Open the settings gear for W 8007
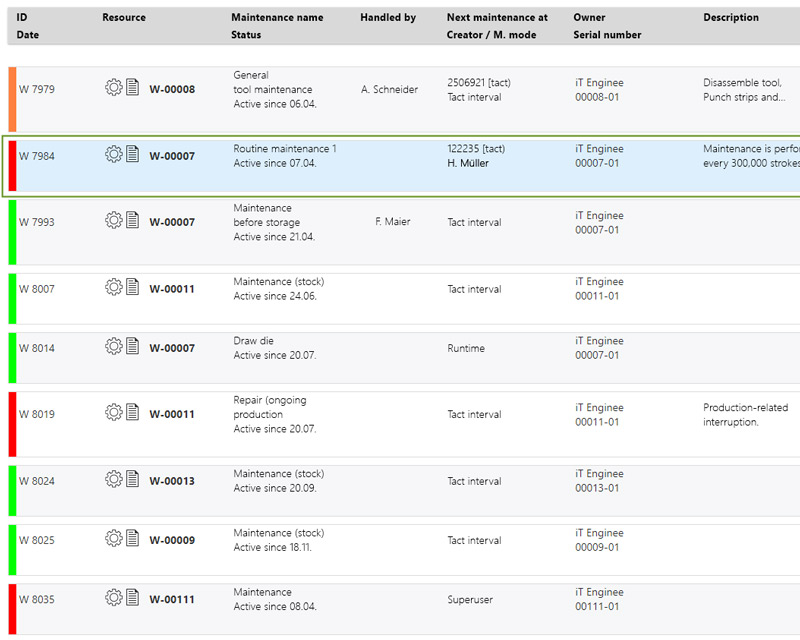This screenshot has height=640, width=800. coord(115,289)
